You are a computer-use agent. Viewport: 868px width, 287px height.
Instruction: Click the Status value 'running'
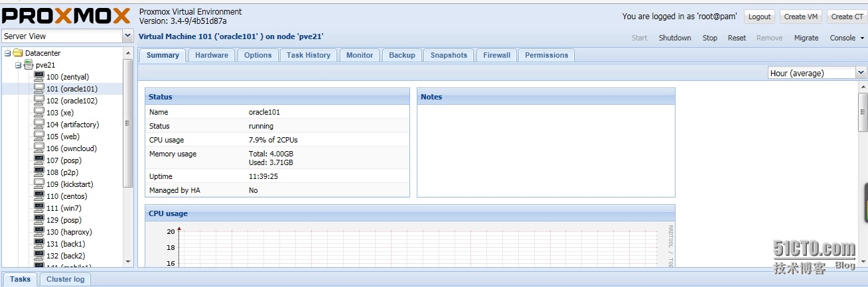pyautogui.click(x=261, y=126)
